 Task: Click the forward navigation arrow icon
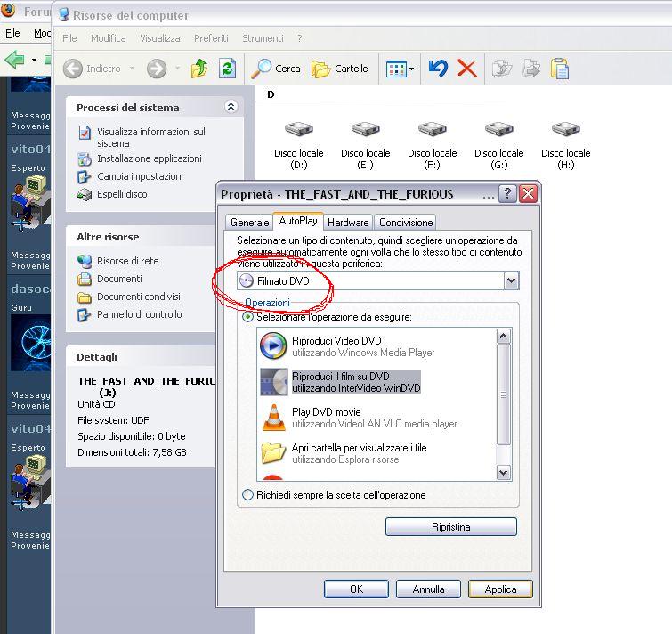[x=157, y=69]
